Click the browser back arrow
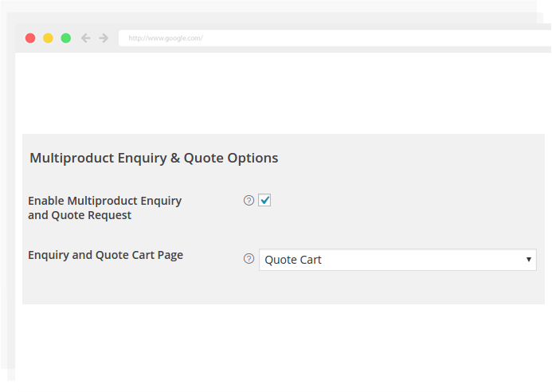552x392 pixels. pyautogui.click(x=86, y=38)
